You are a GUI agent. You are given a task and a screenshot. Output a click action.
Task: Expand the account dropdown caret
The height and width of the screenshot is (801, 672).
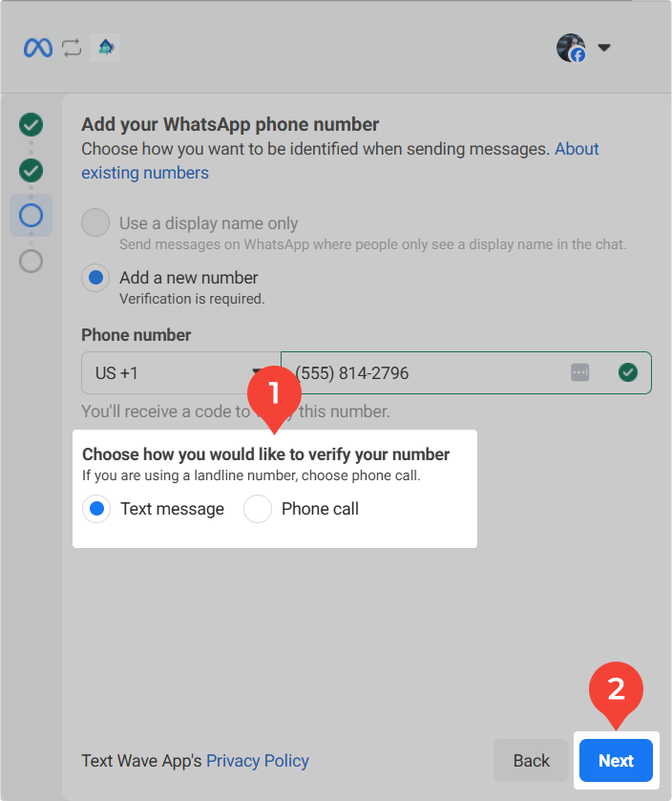[604, 48]
